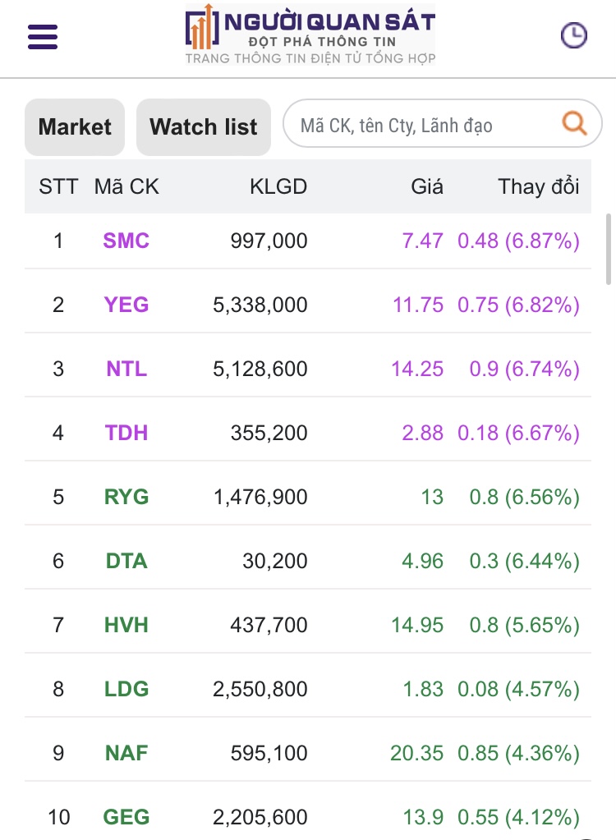Image resolution: width=616 pixels, height=840 pixels.
Task: Select the GEG stock symbol
Action: 126,817
